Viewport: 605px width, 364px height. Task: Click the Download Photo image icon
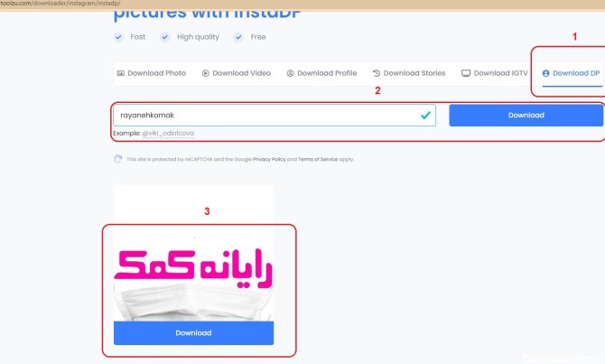point(120,73)
